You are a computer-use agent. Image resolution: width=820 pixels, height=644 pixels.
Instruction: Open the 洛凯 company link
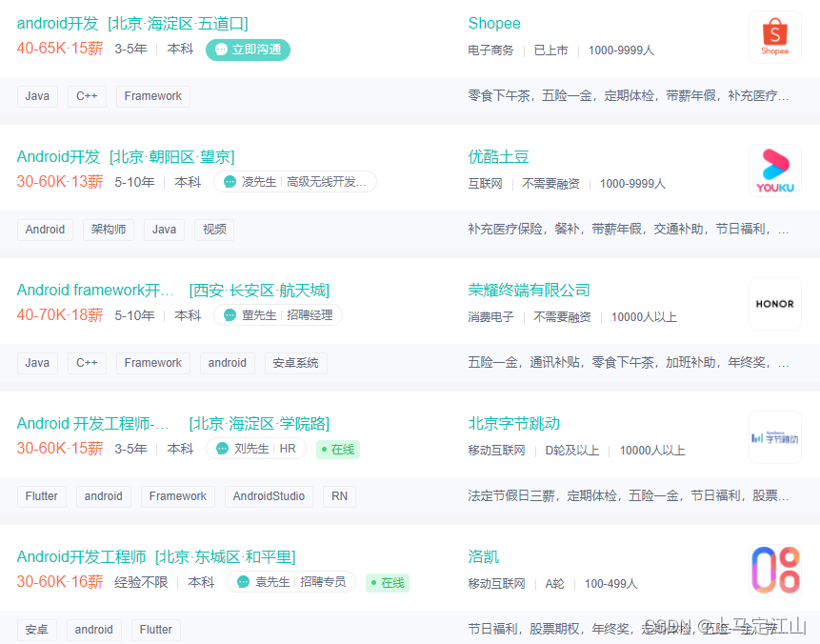tap(483, 557)
